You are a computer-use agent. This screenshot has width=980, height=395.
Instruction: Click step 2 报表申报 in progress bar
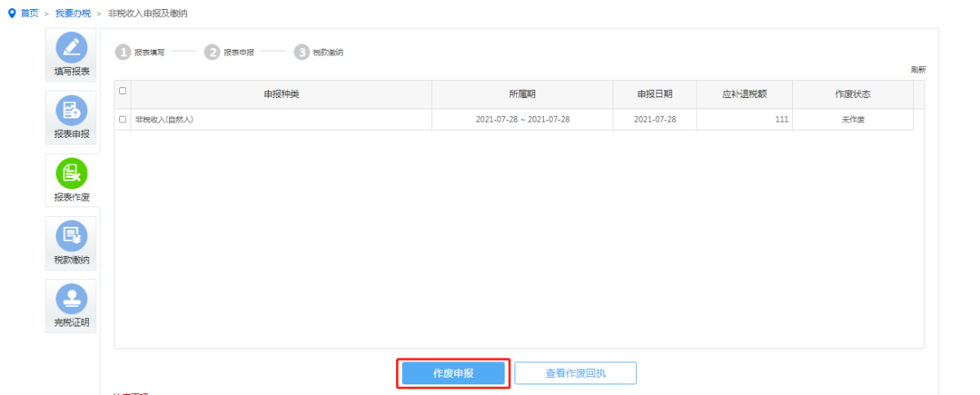coord(213,52)
